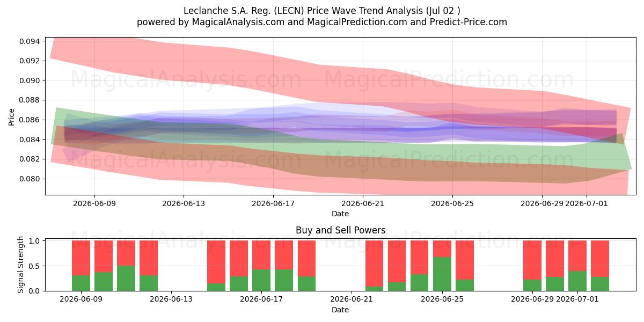Click the green buy segment of the 2026-06-17 bar

pyautogui.click(x=261, y=280)
